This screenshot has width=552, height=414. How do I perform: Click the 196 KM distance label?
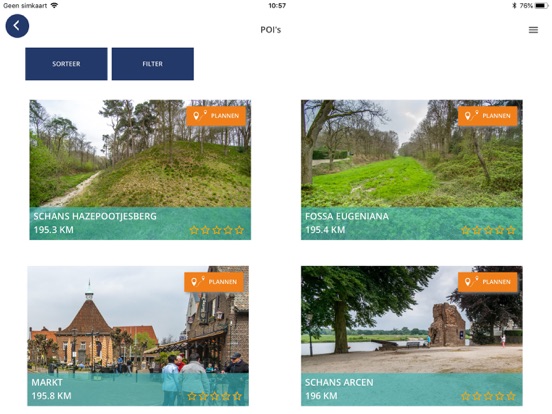pyautogui.click(x=321, y=396)
